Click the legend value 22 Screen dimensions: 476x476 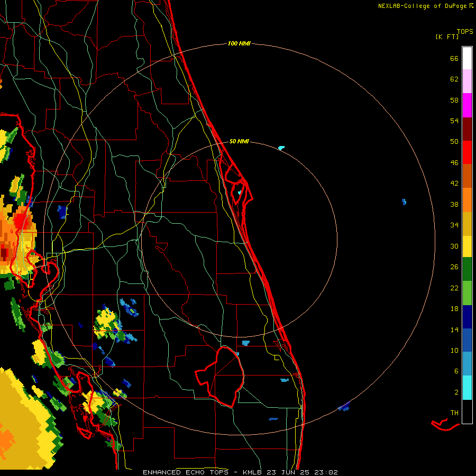coord(454,288)
